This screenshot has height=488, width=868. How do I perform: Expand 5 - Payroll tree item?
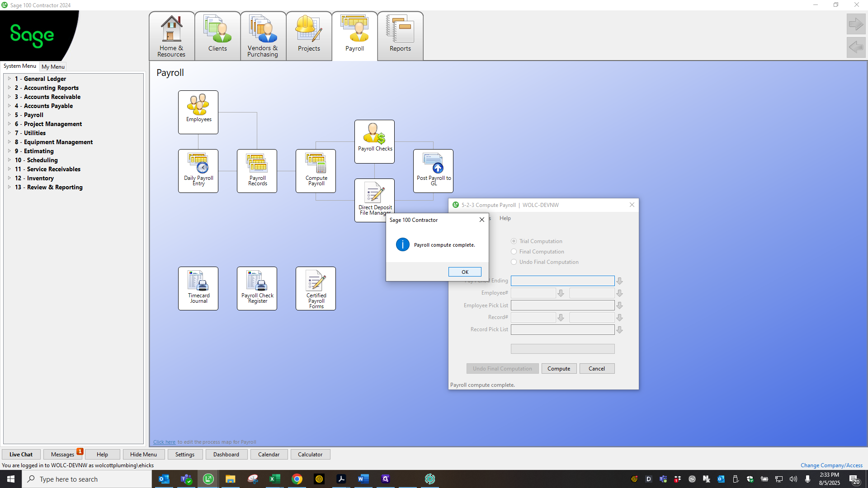tap(9, 115)
